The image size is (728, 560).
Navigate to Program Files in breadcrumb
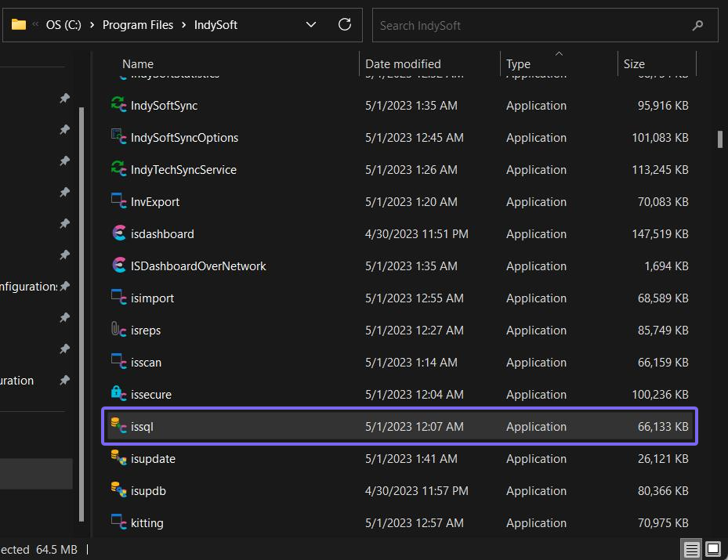point(138,25)
